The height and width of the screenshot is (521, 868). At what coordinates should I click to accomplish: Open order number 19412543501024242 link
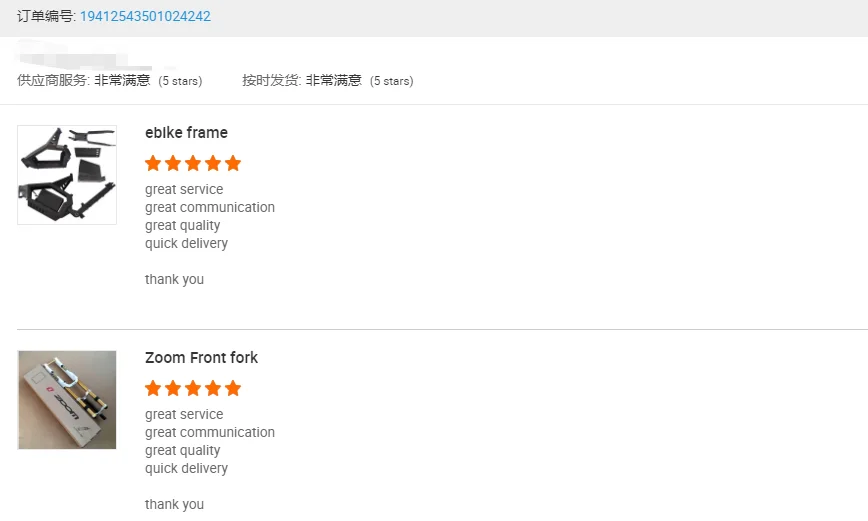145,17
